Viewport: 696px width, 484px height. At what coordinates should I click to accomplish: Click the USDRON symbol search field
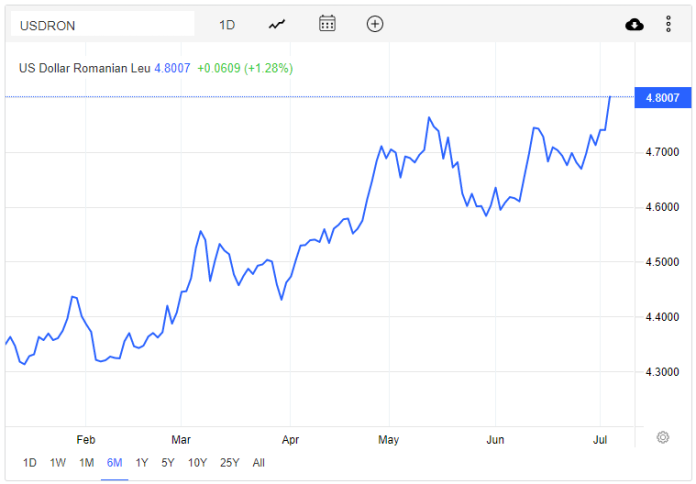(x=102, y=24)
